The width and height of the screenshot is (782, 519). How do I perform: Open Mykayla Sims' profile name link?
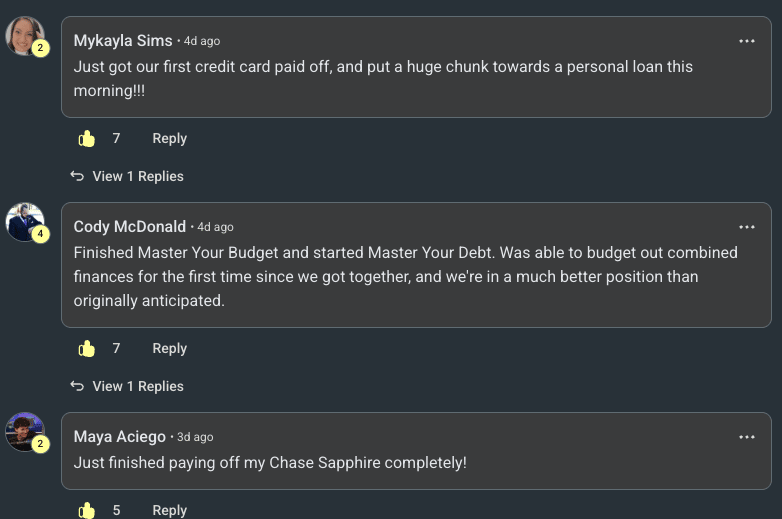[123, 41]
